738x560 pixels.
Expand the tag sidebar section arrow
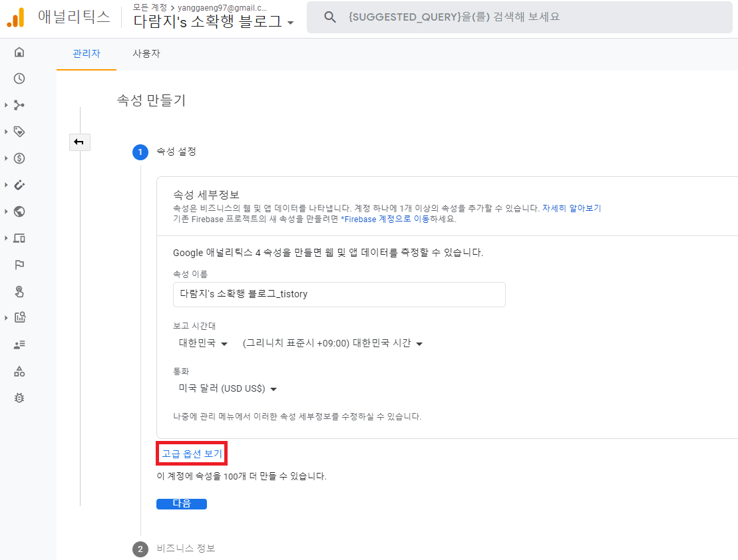(6, 132)
